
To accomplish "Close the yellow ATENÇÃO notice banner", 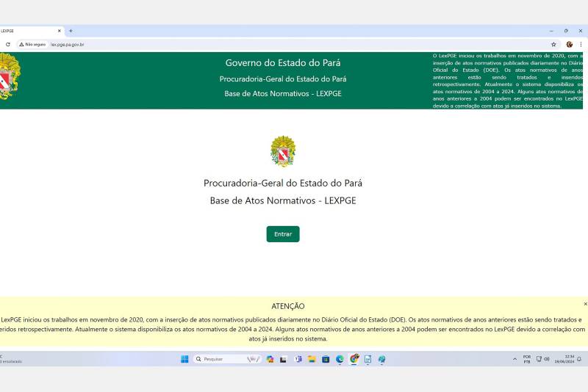I will pos(585,303).
